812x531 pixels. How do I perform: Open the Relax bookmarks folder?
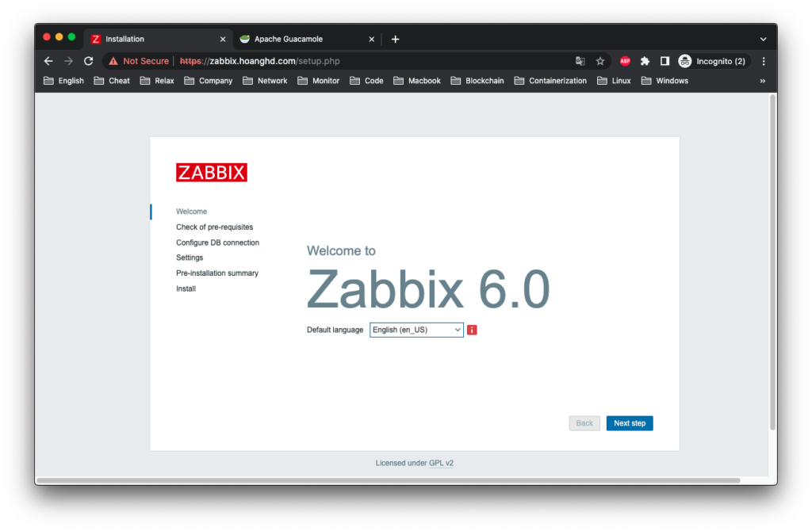tap(157, 81)
